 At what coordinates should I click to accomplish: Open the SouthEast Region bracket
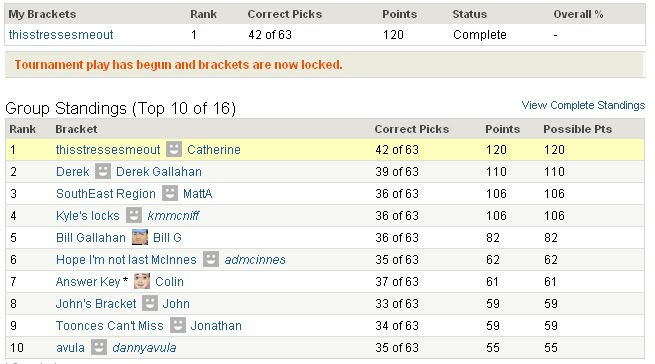[106, 194]
